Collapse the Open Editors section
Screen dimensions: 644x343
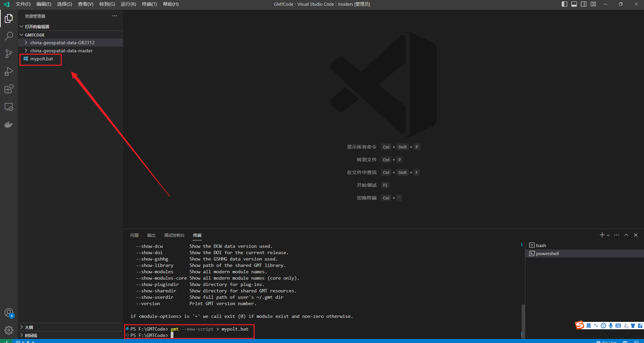(70, 26)
